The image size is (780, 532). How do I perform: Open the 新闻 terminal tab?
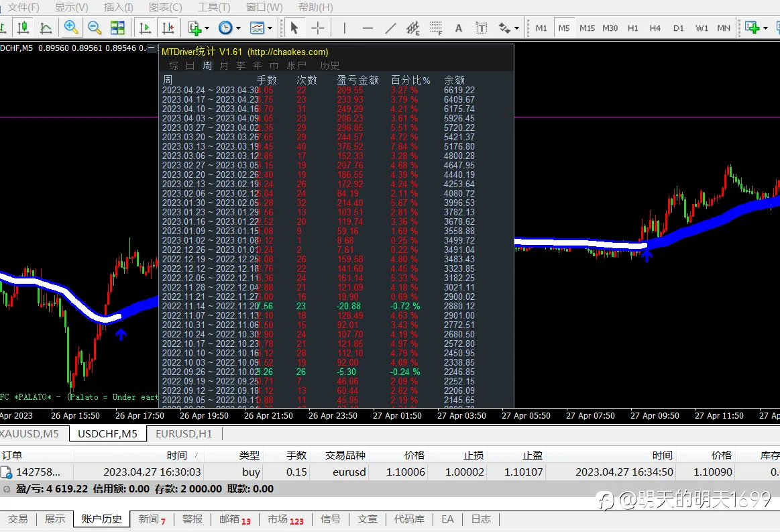point(152,519)
